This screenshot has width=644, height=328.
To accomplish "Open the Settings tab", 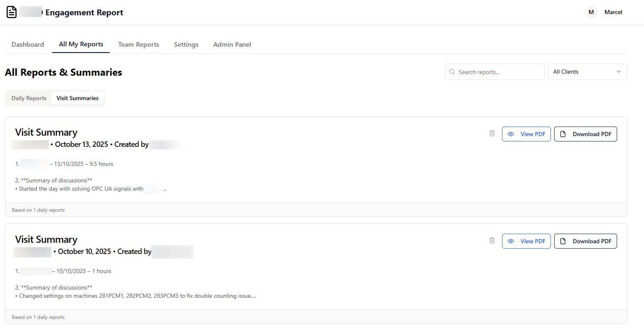I will 186,45.
